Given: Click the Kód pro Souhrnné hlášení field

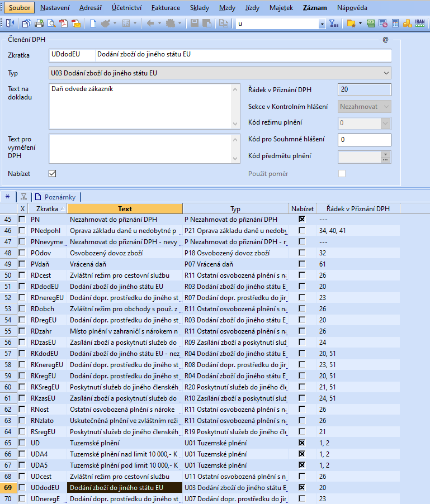Looking at the screenshot, I should [x=365, y=140].
